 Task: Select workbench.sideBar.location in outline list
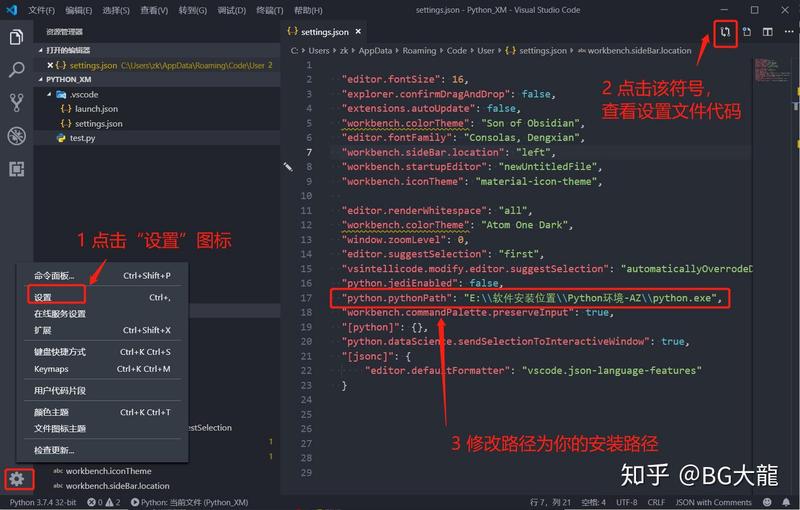(x=117, y=486)
